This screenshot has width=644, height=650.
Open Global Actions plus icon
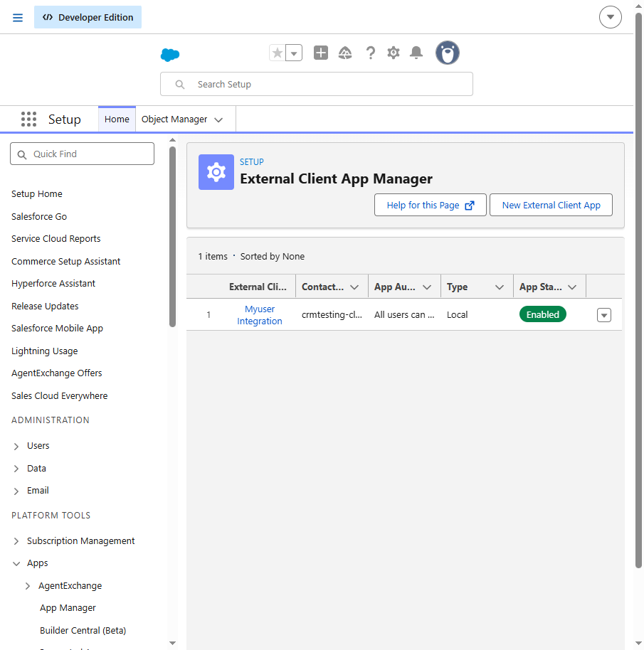click(321, 53)
